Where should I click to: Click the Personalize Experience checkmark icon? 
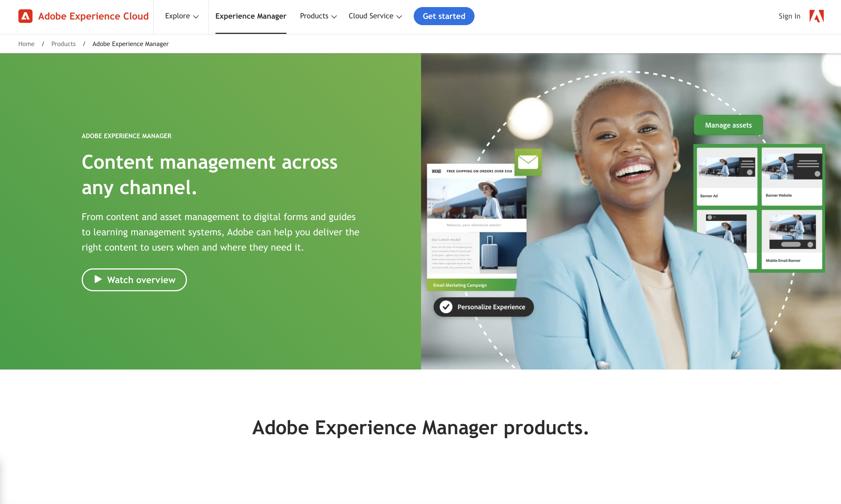tap(445, 307)
